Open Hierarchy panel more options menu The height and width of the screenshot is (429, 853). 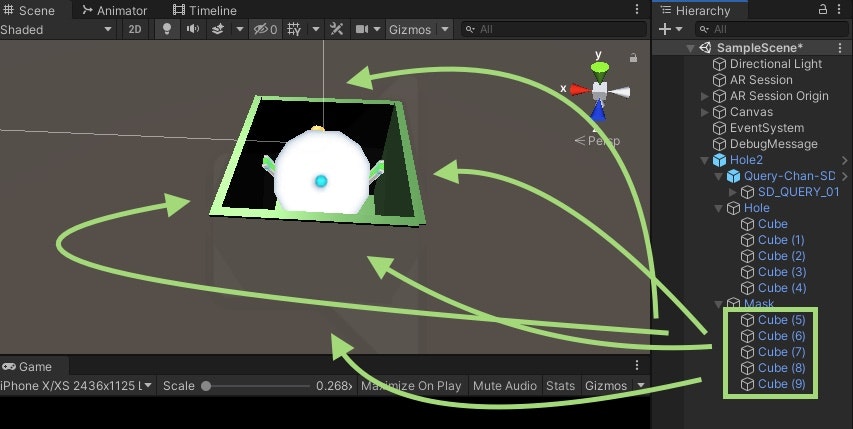(x=840, y=10)
